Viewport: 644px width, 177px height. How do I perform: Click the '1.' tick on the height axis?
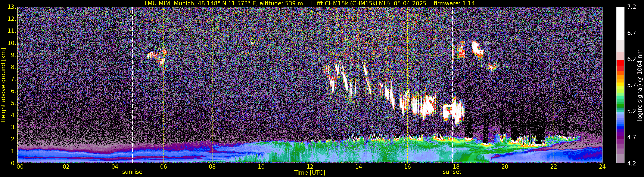13,151
